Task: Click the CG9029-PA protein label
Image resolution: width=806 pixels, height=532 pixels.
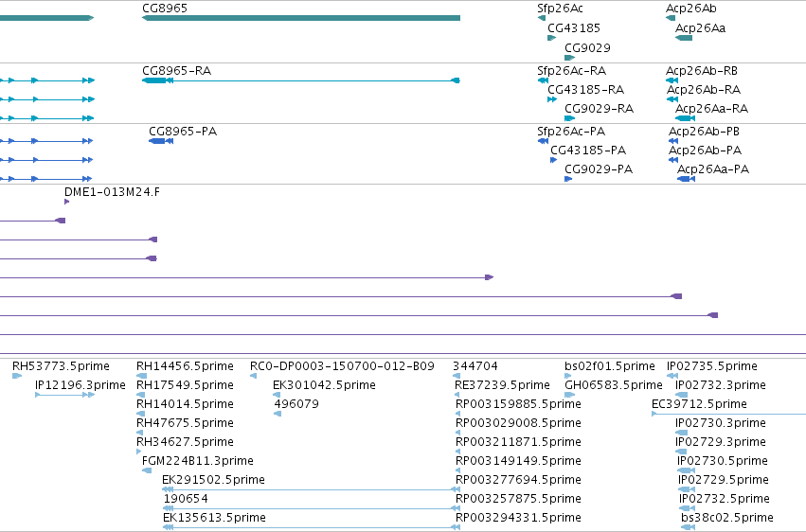Action: (599, 168)
